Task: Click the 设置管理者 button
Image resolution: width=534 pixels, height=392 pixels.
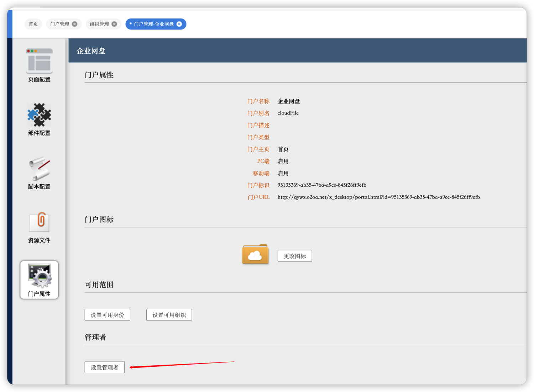Action: (104, 367)
